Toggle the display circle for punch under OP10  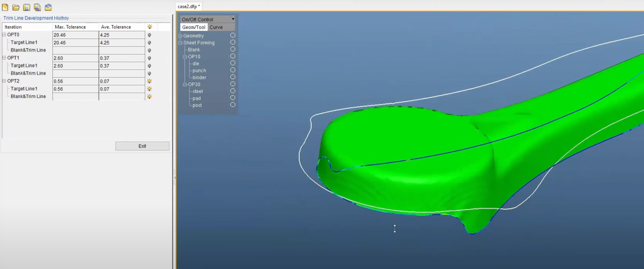(x=233, y=70)
